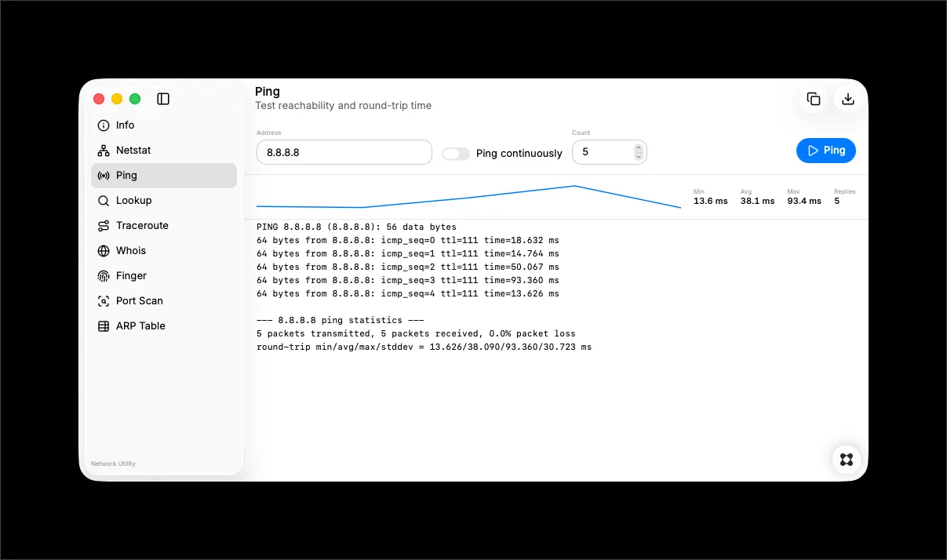Click the round-trip min/avg/max/stddev line
The width and height of the screenshot is (947, 560).
pyautogui.click(x=424, y=347)
